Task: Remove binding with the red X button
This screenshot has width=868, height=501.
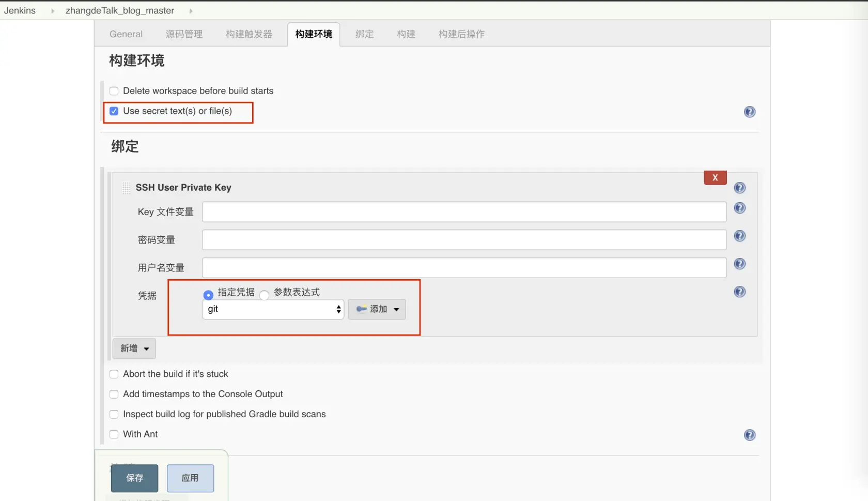Action: (x=715, y=177)
